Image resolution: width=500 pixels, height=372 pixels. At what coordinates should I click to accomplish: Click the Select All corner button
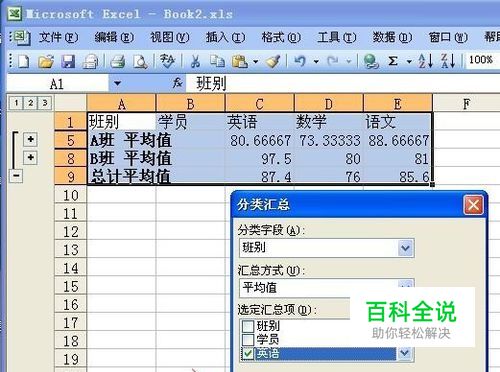click(x=71, y=104)
